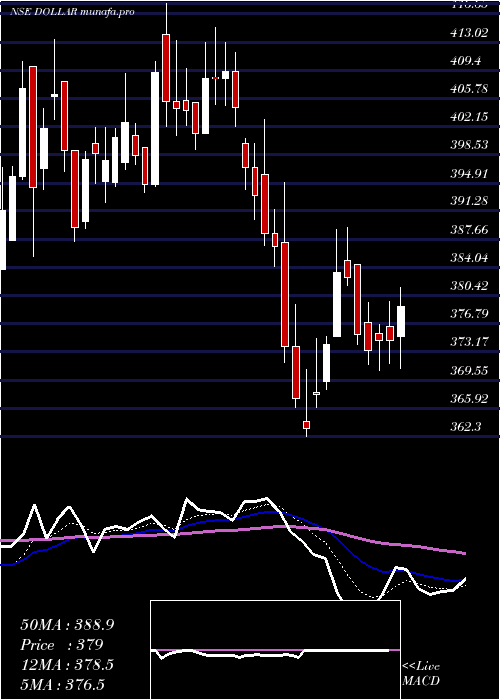Viewport: 500px width, 700px height.
Task: Click the lowest red candle near 362.3
Action: tap(306, 425)
